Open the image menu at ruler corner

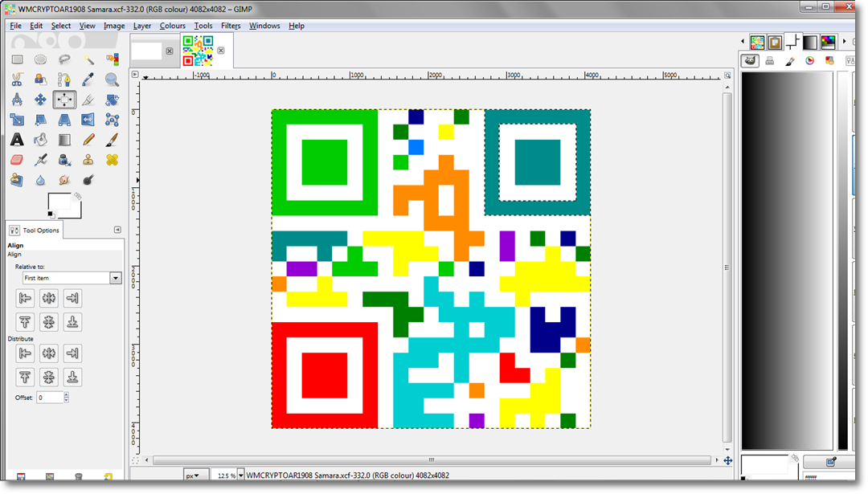coord(135,74)
